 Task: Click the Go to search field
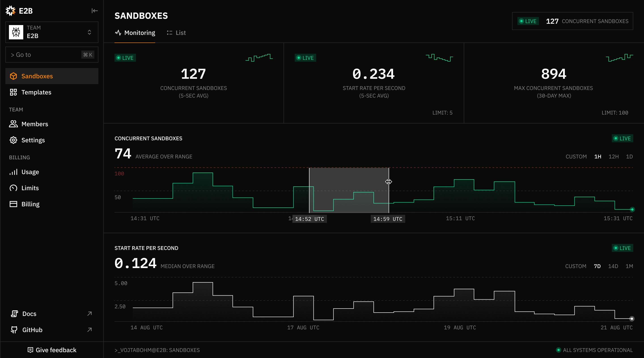(45, 55)
